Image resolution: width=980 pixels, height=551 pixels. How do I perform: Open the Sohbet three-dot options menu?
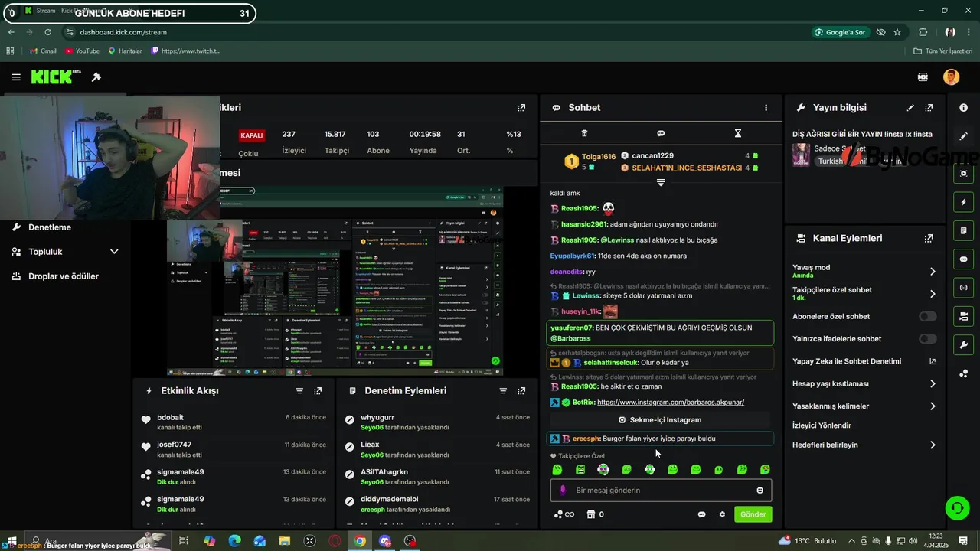(x=766, y=108)
